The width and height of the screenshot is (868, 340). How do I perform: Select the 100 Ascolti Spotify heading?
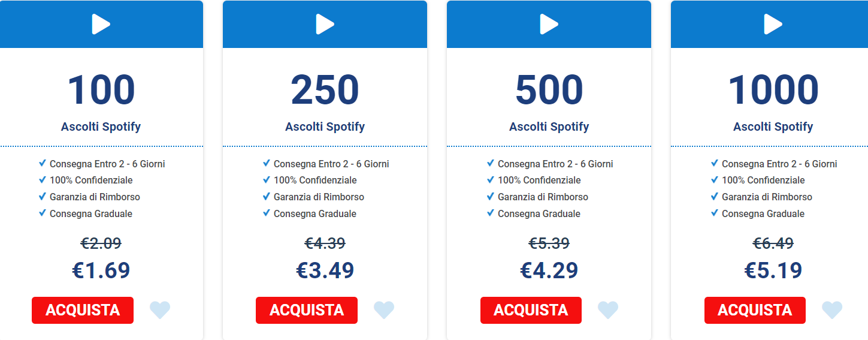coord(101,127)
